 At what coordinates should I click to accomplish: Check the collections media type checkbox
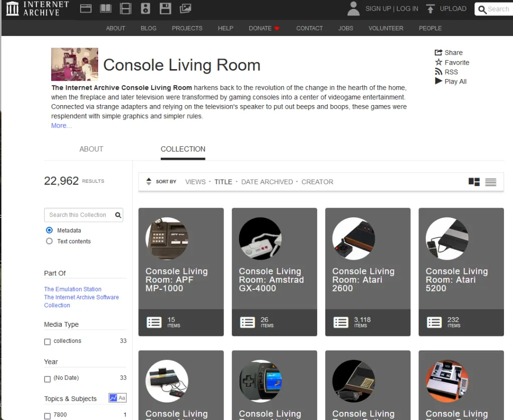[48, 341]
